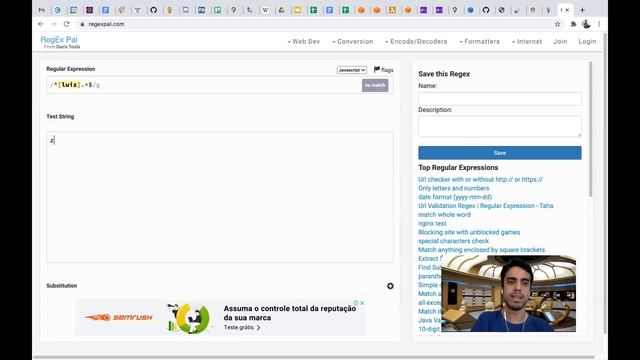The width and height of the screenshot is (640, 360).
Task: Open 'date format (yyyy-mm-dd)' link
Action: pos(455,197)
